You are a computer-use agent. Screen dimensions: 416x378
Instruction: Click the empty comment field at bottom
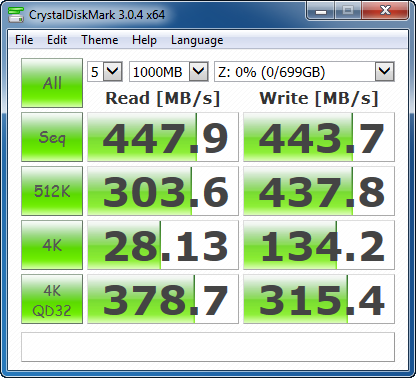tap(208, 347)
